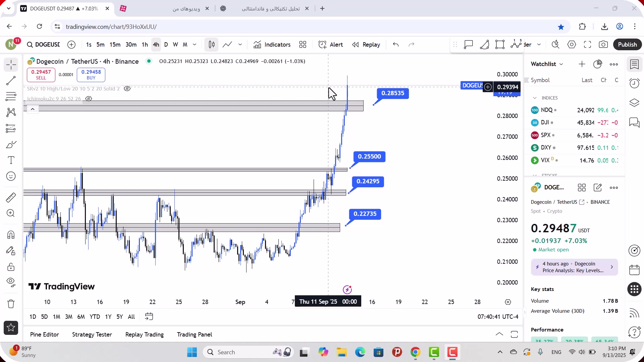The width and height of the screenshot is (644, 362).
Task: Expand the timeframe interval dropdown
Action: [x=195, y=45]
